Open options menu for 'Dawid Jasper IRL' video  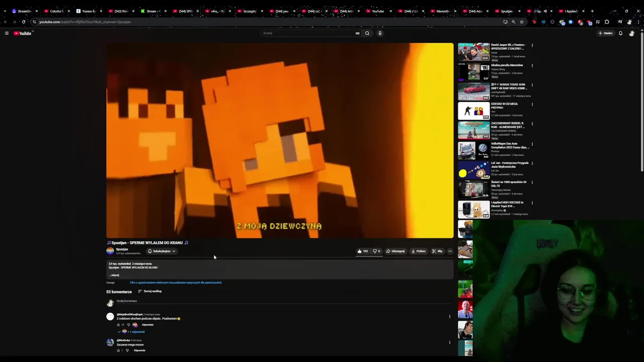(532, 45)
